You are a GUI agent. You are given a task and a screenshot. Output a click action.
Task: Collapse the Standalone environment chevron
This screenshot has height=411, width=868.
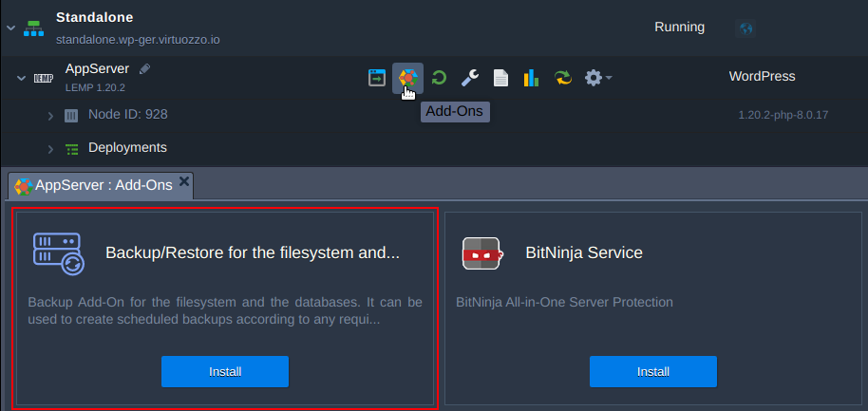tap(10, 28)
